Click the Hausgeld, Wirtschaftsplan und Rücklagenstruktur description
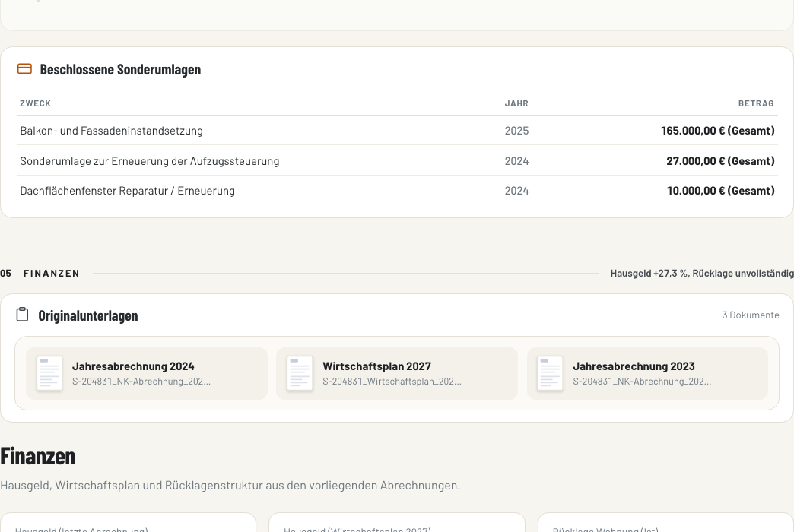This screenshot has width=794, height=532. 230,486
